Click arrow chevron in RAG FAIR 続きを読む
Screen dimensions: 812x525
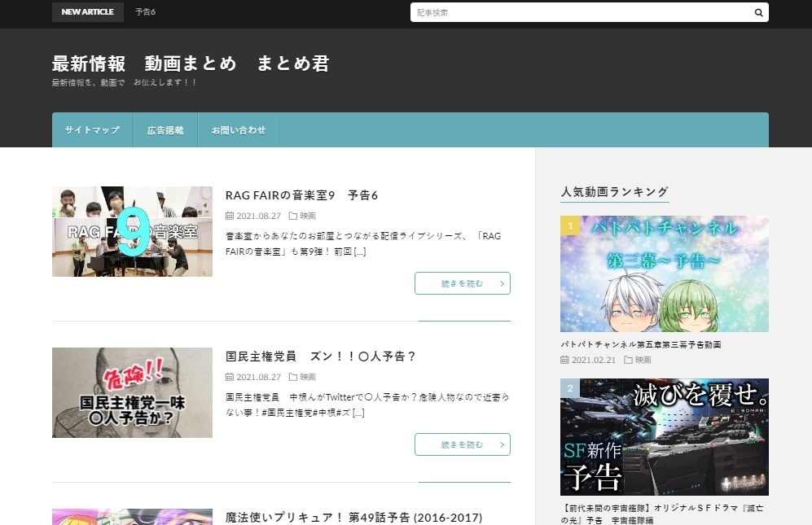[502, 283]
